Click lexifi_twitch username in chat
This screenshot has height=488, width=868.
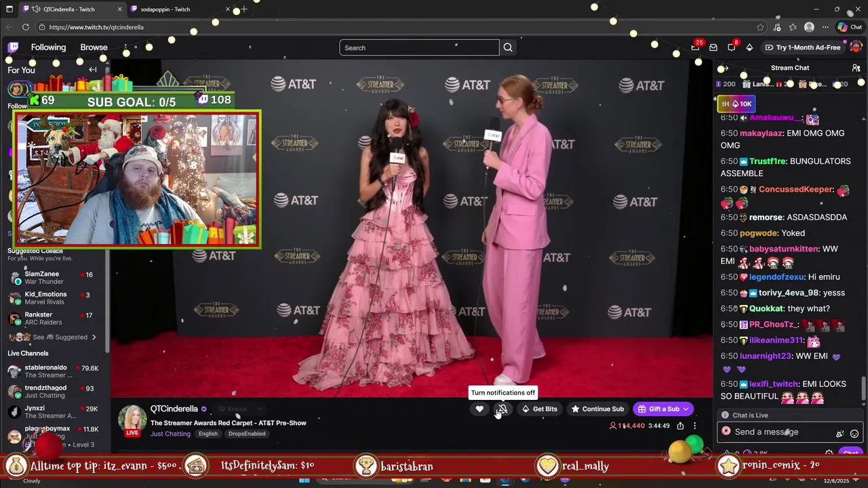774,384
